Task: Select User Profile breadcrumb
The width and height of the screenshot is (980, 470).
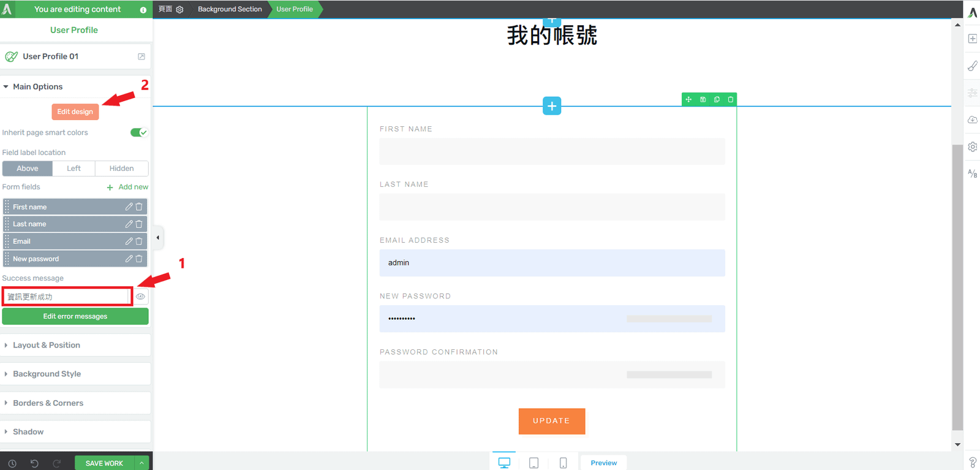Action: tap(295, 9)
